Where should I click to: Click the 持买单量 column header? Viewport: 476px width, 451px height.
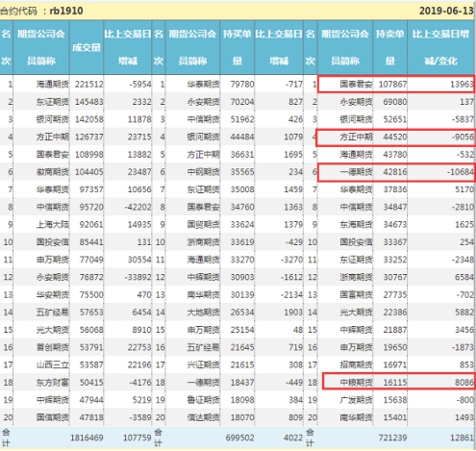coord(238,47)
